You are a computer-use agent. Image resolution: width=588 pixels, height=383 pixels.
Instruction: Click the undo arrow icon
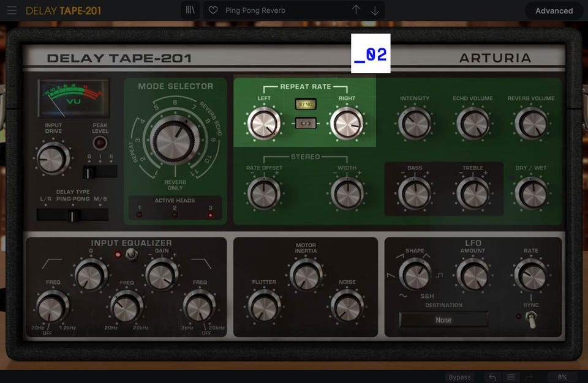(x=492, y=377)
